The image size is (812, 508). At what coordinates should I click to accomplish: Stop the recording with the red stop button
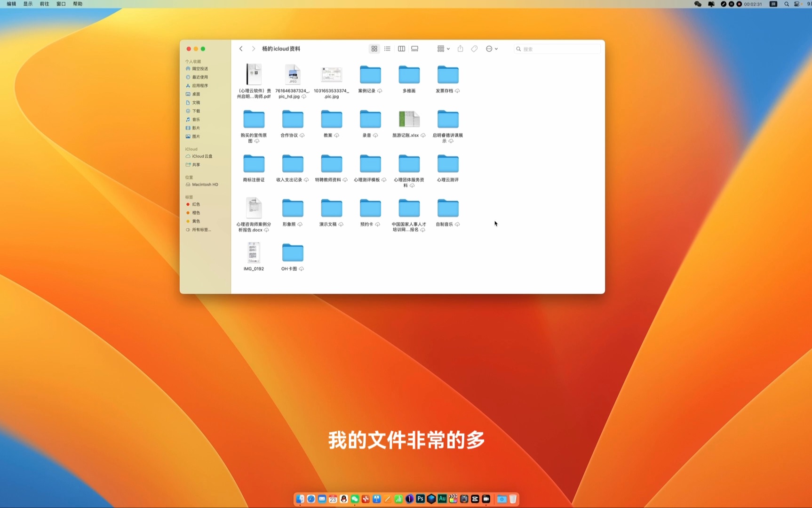(739, 4)
